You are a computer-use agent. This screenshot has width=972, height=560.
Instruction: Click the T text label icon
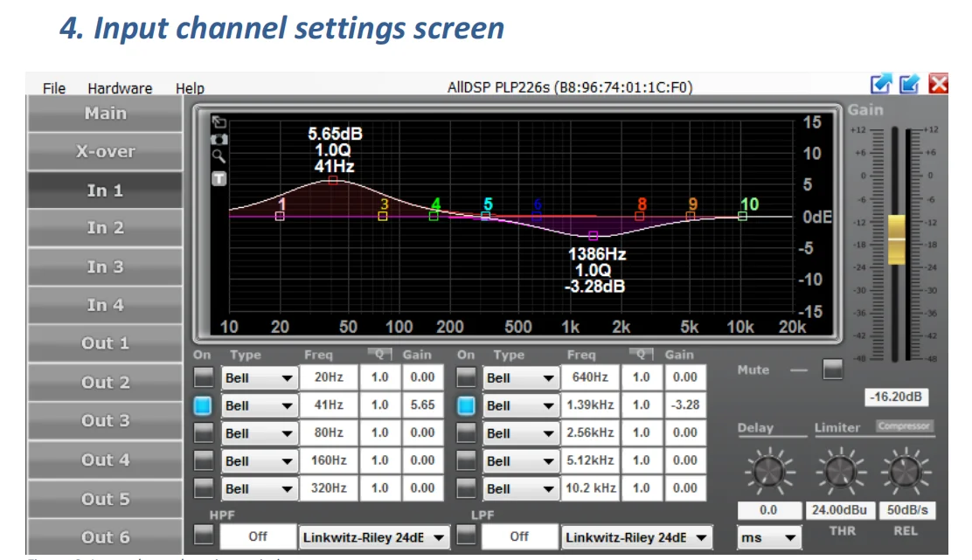tap(219, 178)
